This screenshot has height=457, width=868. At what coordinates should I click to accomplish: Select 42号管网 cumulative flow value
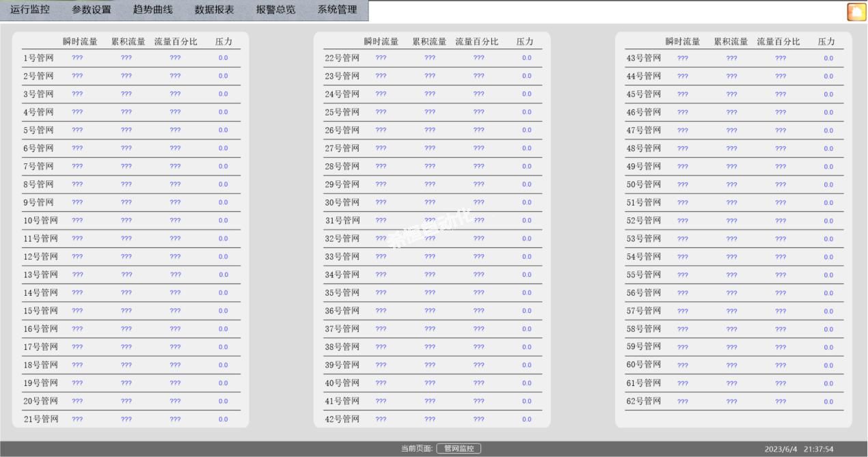pos(430,419)
